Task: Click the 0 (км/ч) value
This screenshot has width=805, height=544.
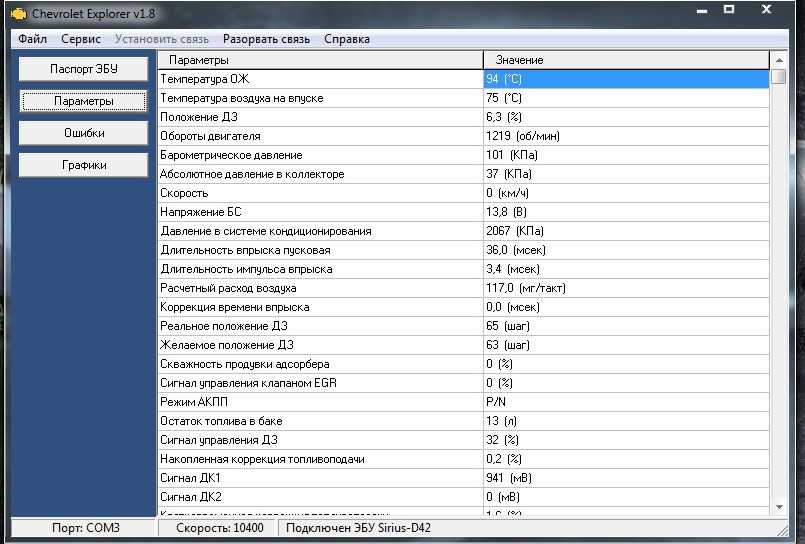Action: (x=507, y=193)
